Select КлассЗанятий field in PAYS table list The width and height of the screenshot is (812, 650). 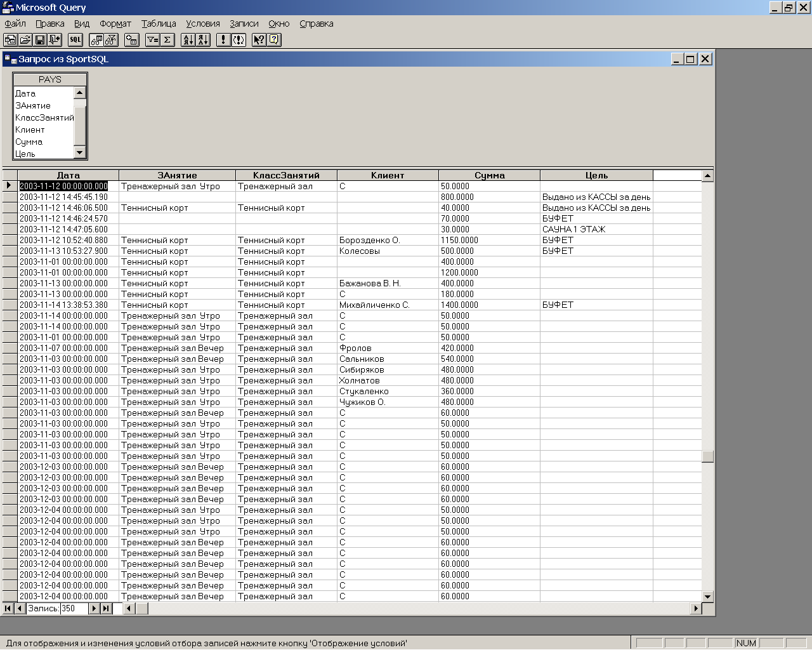tap(44, 117)
